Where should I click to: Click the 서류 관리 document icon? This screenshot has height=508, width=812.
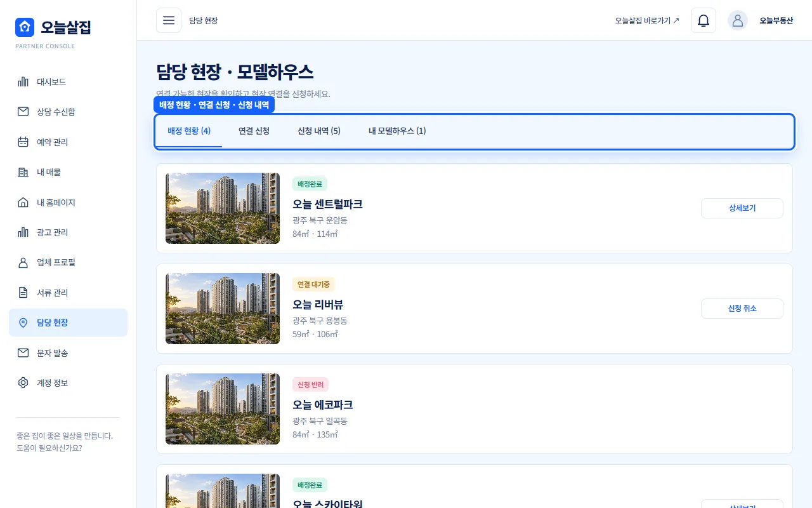coord(23,293)
